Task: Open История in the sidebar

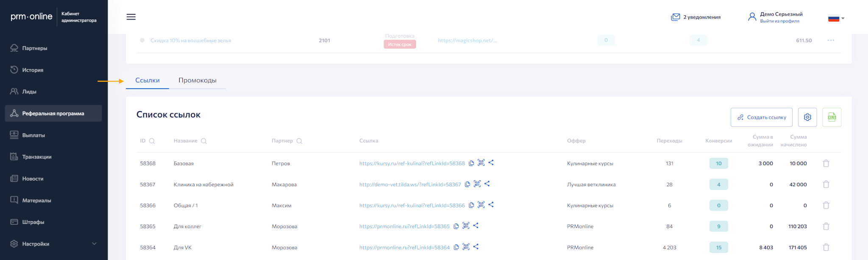Action: coord(53,70)
